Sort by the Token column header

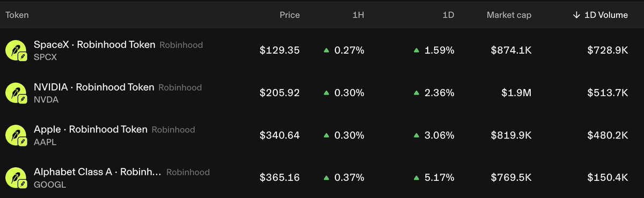[17, 15]
